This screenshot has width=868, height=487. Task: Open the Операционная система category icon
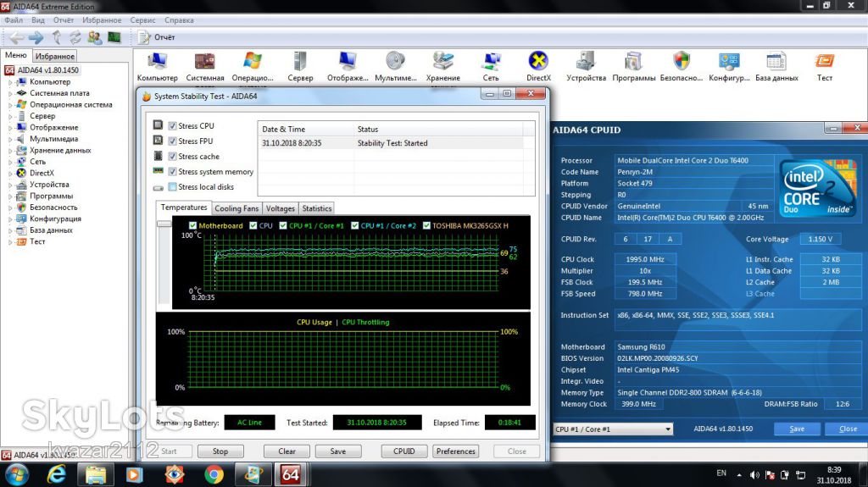tap(253, 66)
